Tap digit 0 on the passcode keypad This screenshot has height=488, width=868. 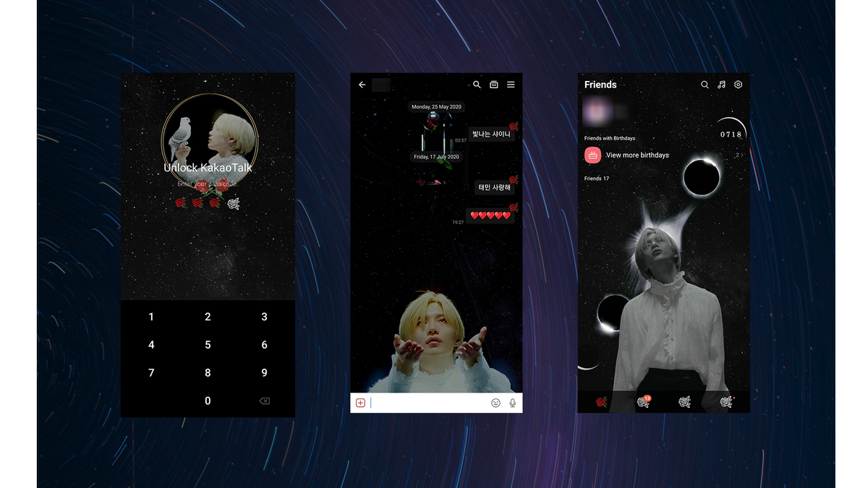208,401
